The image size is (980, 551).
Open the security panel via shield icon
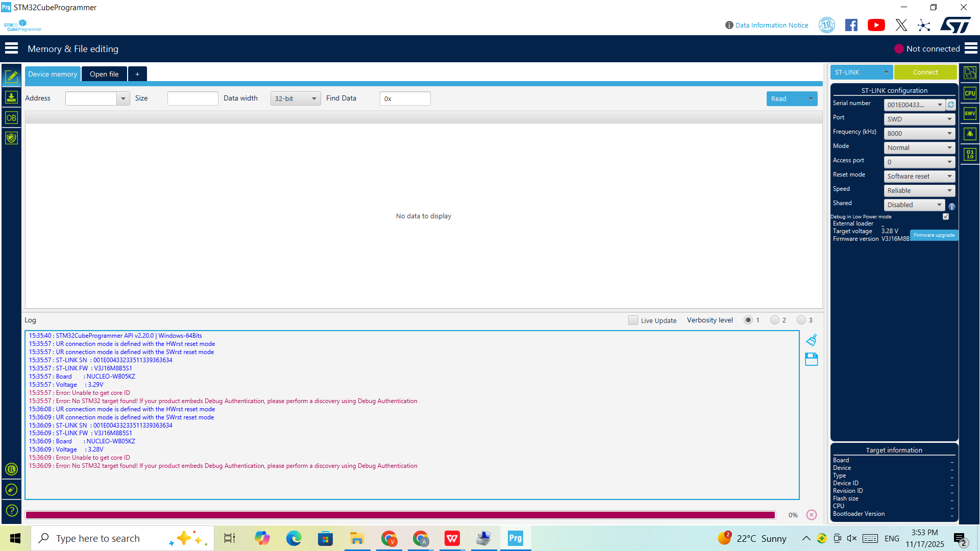tap(11, 138)
